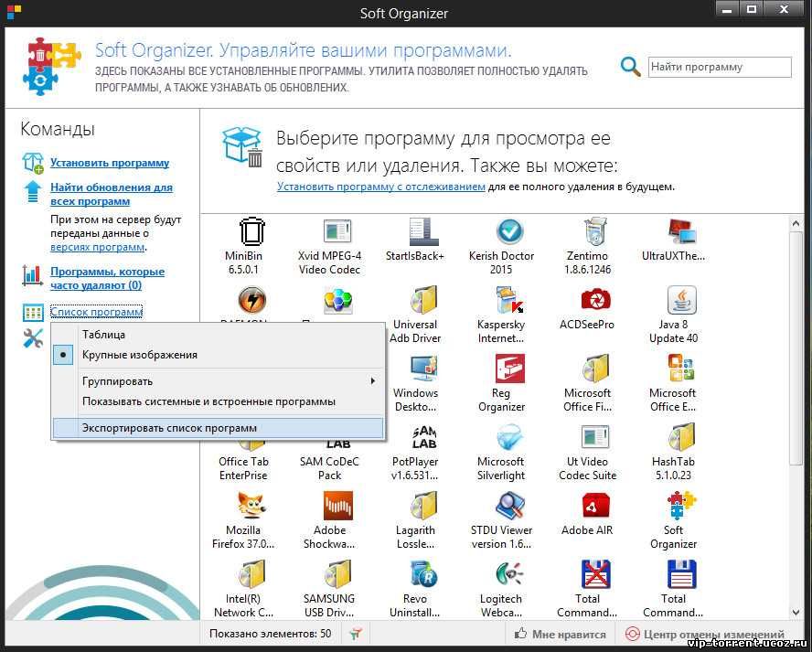Viewport: 812px width, 652px height.
Task: Select the Microsoft Office E... icon
Action: 681,369
